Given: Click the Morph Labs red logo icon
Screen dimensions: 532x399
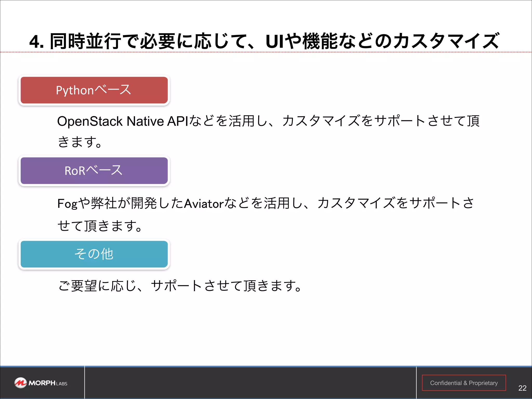Looking at the screenshot, I should [x=20, y=383].
